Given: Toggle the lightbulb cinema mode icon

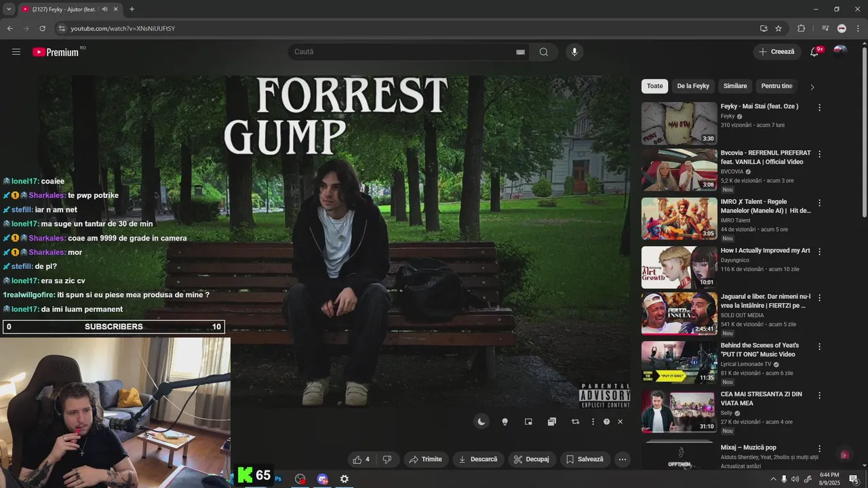Looking at the screenshot, I should pyautogui.click(x=505, y=422).
